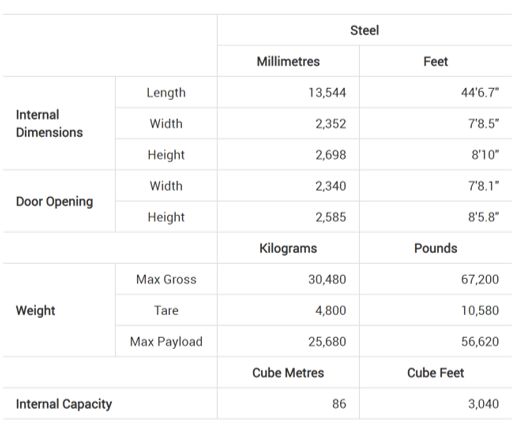The height and width of the screenshot is (432, 524).
Task: Click the Weight row label
Action: click(x=35, y=310)
